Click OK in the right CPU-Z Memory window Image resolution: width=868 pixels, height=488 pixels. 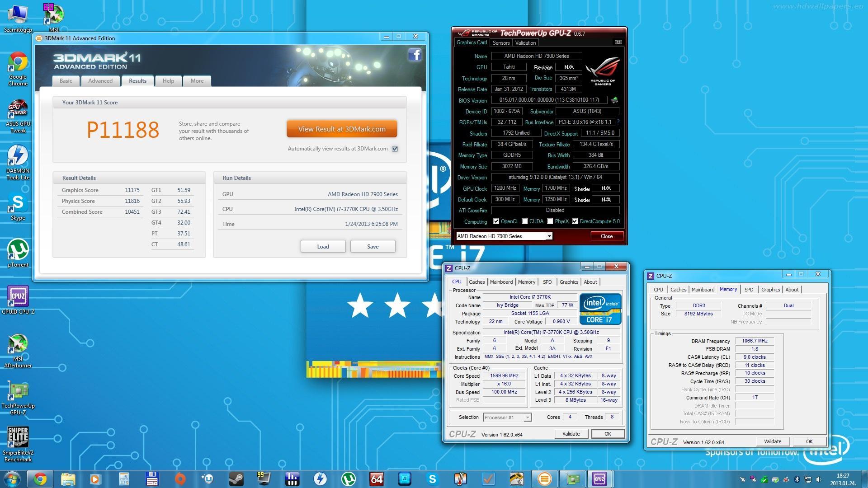click(809, 441)
